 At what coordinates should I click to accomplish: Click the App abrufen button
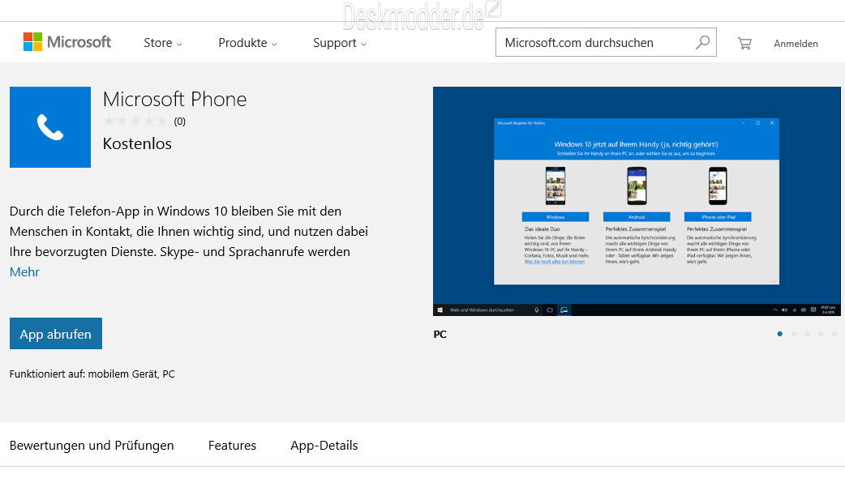(x=55, y=333)
